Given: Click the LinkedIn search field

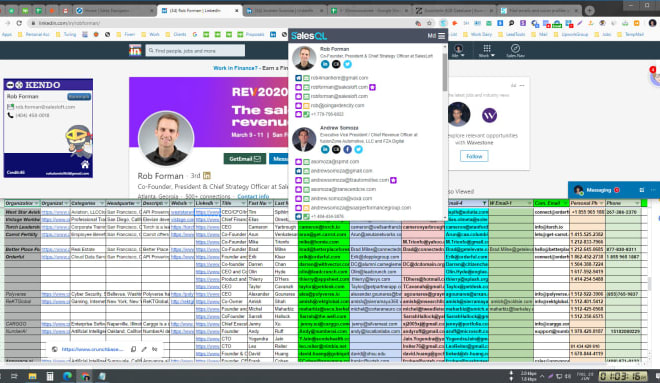Looking at the screenshot, I should point(195,51).
